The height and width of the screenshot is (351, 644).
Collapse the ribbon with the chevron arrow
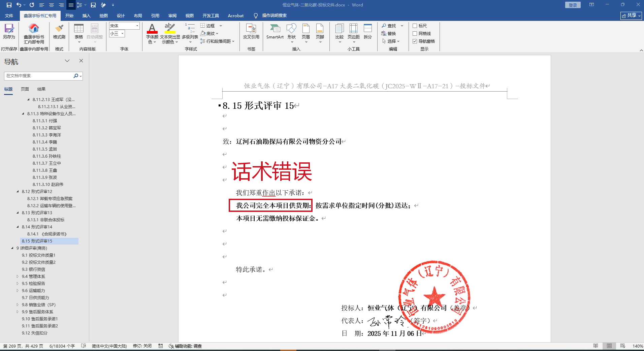[x=641, y=50]
